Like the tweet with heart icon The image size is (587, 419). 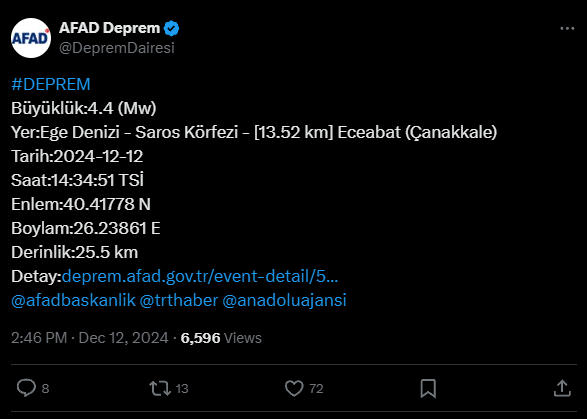click(x=294, y=388)
